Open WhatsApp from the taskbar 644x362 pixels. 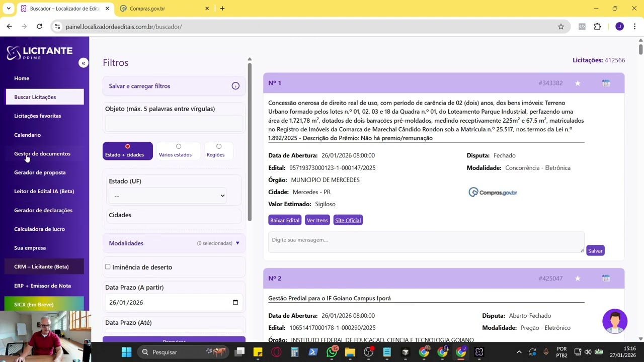tap(332, 352)
